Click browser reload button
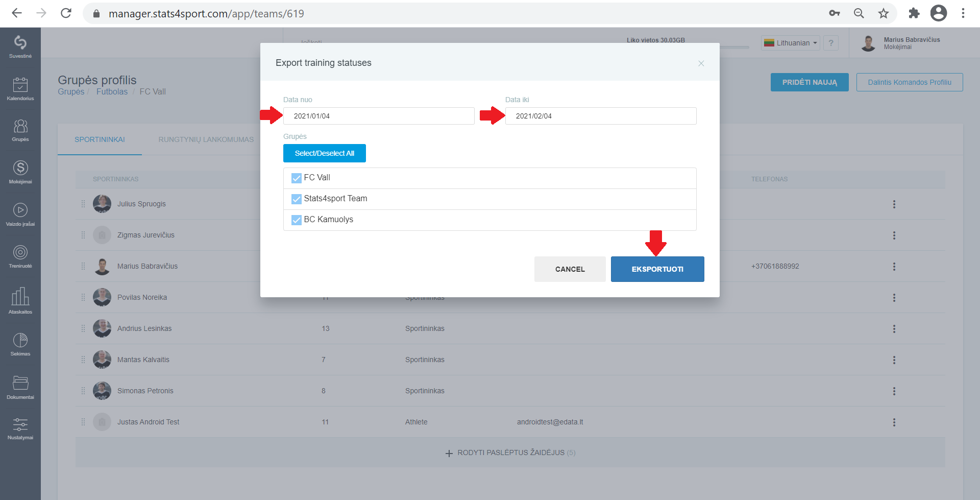The image size is (980, 500). [x=66, y=13]
